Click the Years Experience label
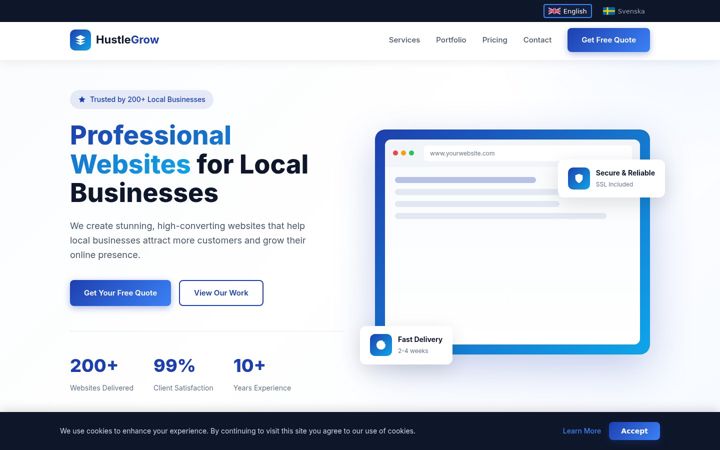Screen dimensions: 720x450 262,388
